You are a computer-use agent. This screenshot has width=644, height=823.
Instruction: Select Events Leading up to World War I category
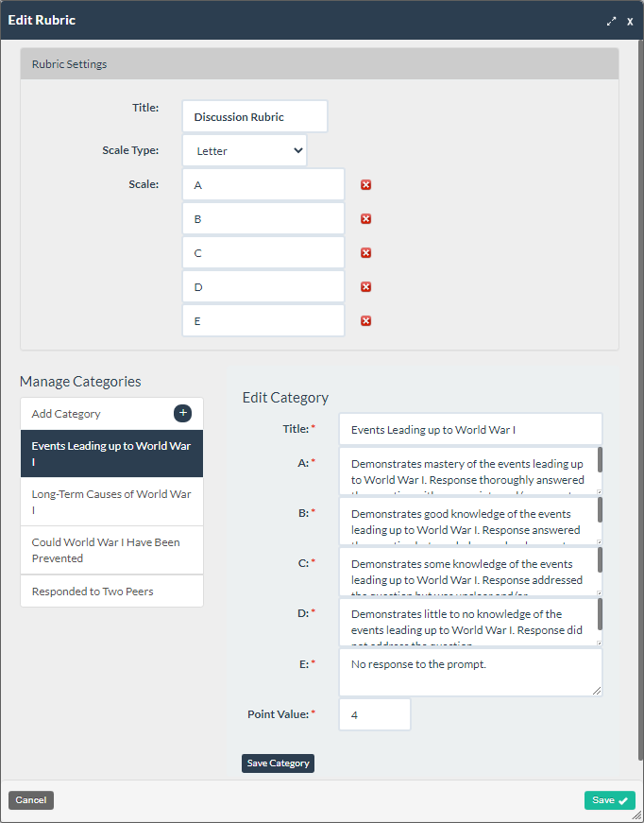(x=111, y=454)
